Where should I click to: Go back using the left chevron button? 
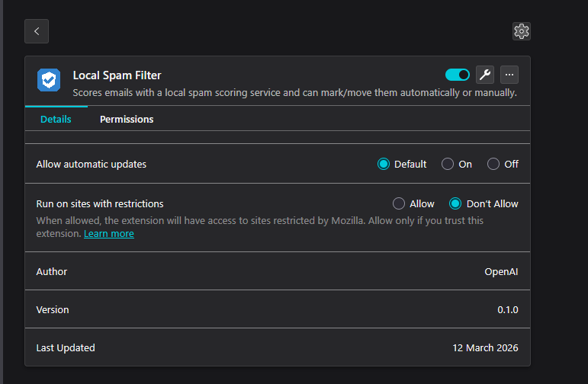[x=37, y=31]
